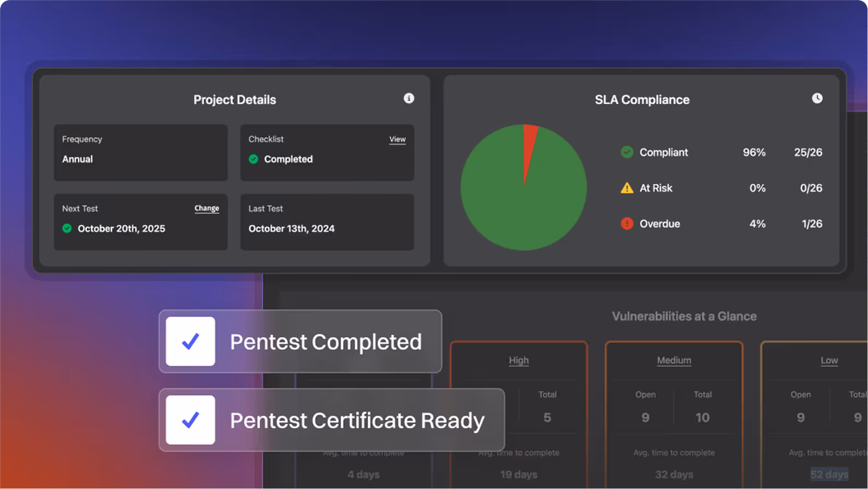Image resolution: width=868 pixels, height=489 pixels.
Task: Click the Compliant 96% value
Action: pyautogui.click(x=754, y=152)
